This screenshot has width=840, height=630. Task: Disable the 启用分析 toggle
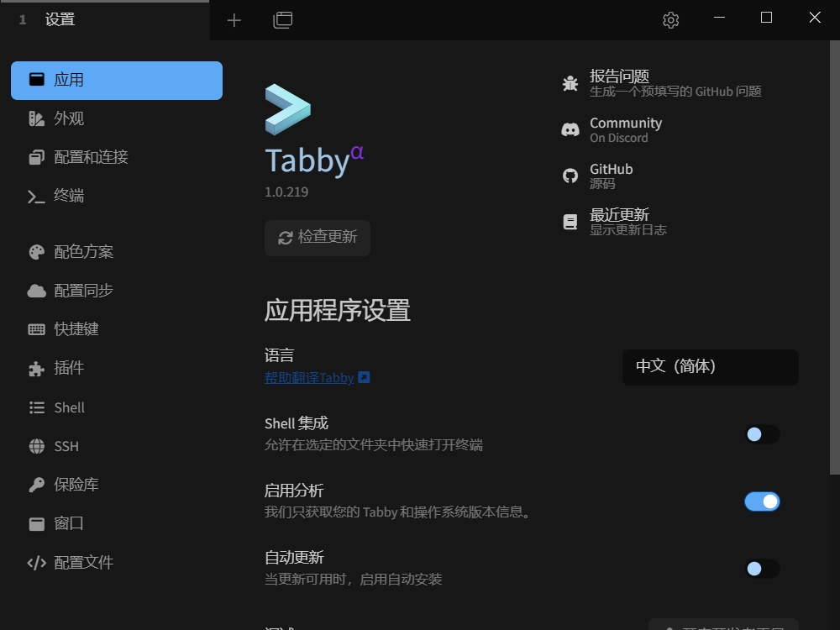click(762, 502)
